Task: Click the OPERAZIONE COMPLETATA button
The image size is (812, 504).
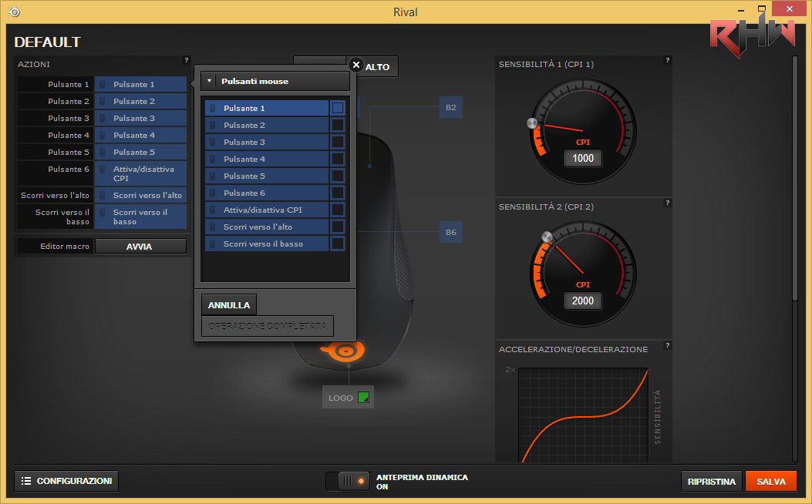Action: click(x=268, y=326)
